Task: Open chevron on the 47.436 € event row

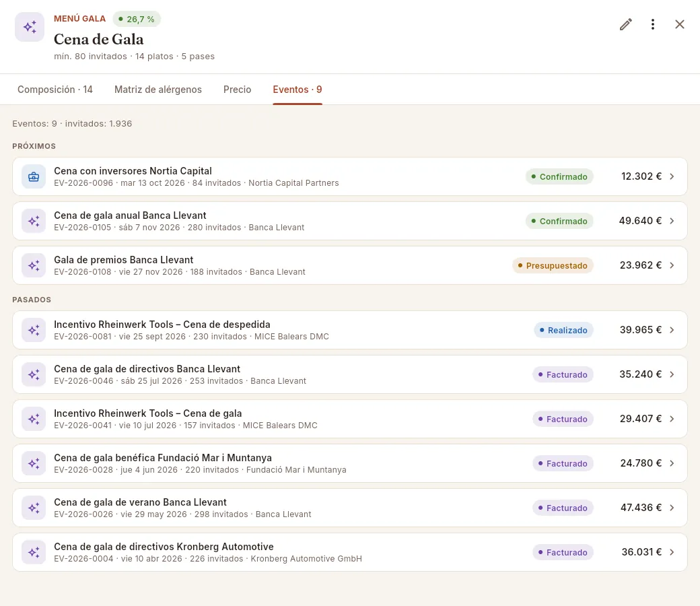Action: tap(672, 508)
